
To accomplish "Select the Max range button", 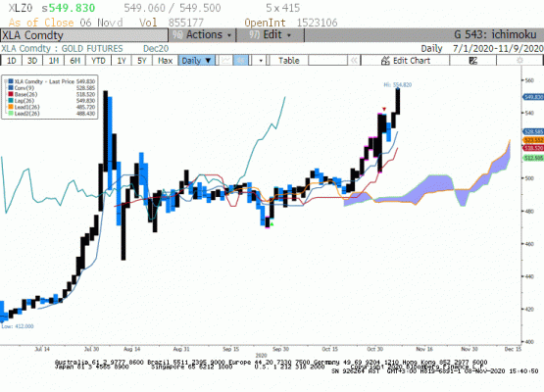I will pos(165,61).
